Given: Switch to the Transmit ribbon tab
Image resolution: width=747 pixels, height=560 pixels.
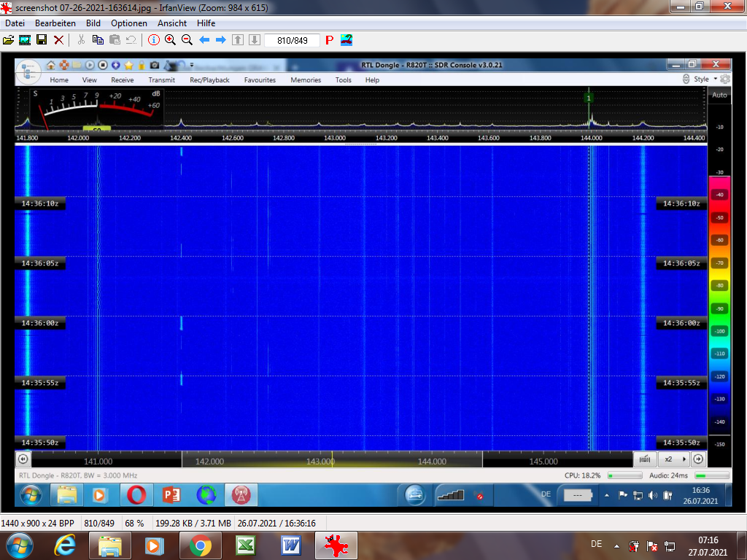Looking at the screenshot, I should (x=161, y=80).
